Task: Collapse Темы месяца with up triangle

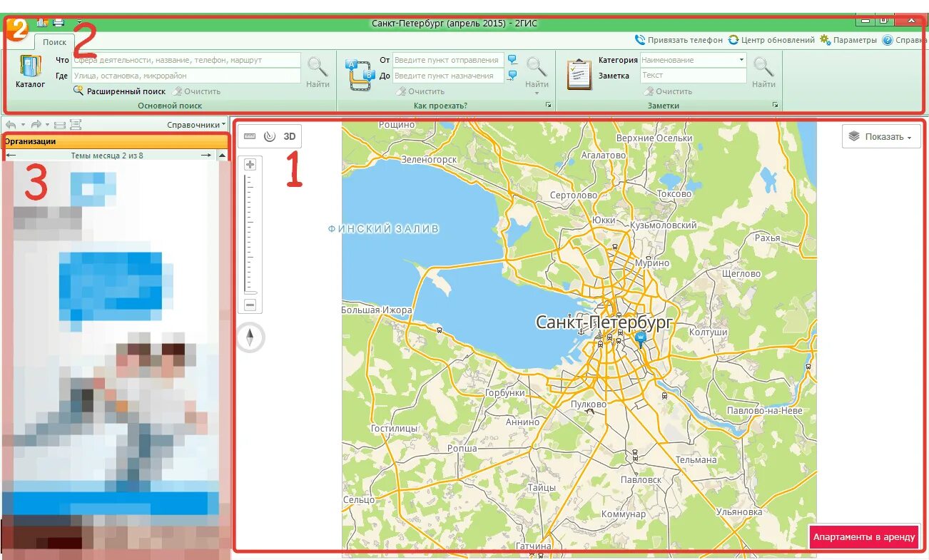Action: pos(222,155)
